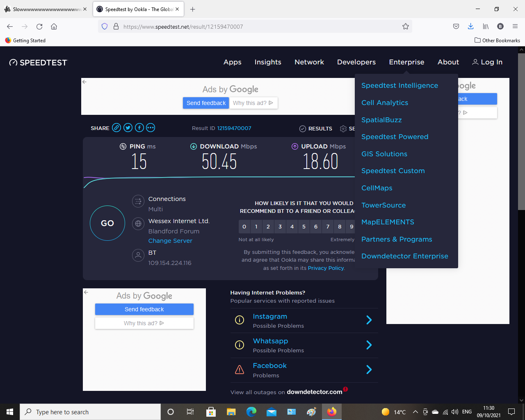Expand Instagram possible problems arrow
The image size is (525, 420).
click(369, 320)
